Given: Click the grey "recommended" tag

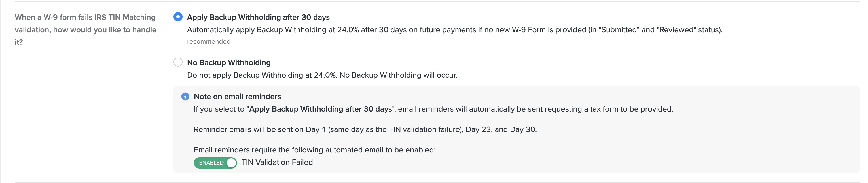Looking at the screenshot, I should pyautogui.click(x=209, y=41).
